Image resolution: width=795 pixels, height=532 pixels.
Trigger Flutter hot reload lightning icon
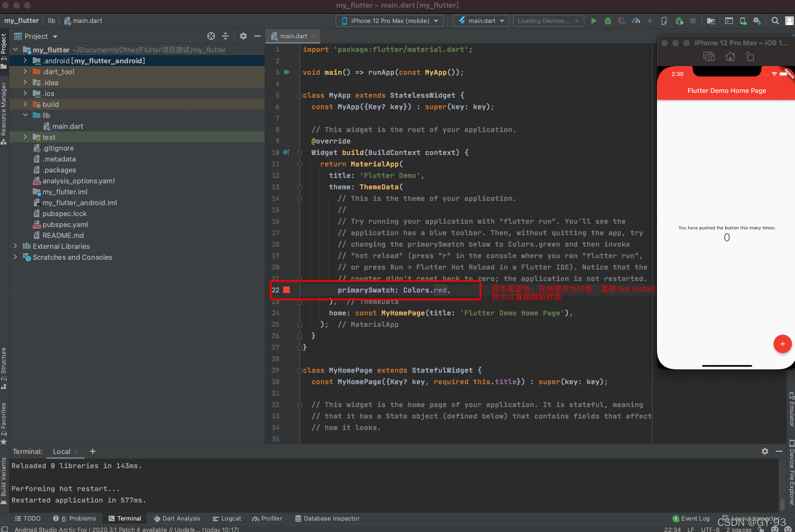(650, 21)
